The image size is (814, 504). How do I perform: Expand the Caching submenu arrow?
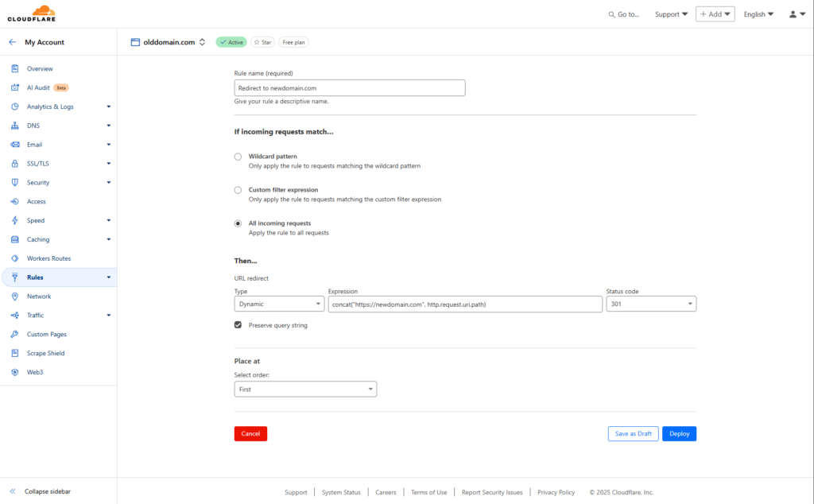pos(108,239)
